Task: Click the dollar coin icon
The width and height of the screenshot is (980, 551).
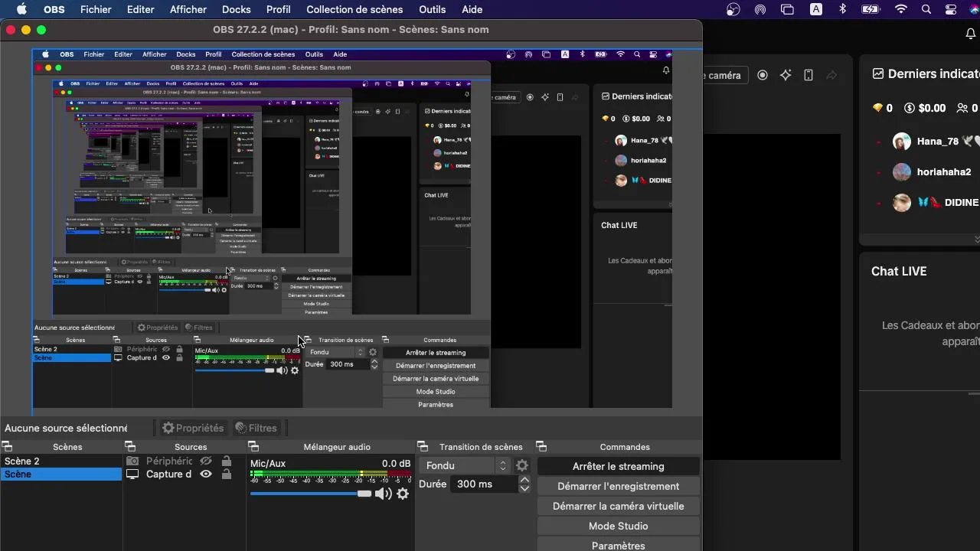Action: 910,108
